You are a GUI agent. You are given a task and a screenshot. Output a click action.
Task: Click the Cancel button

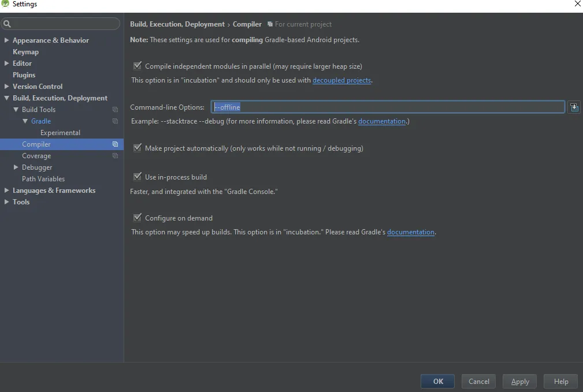pyautogui.click(x=478, y=381)
